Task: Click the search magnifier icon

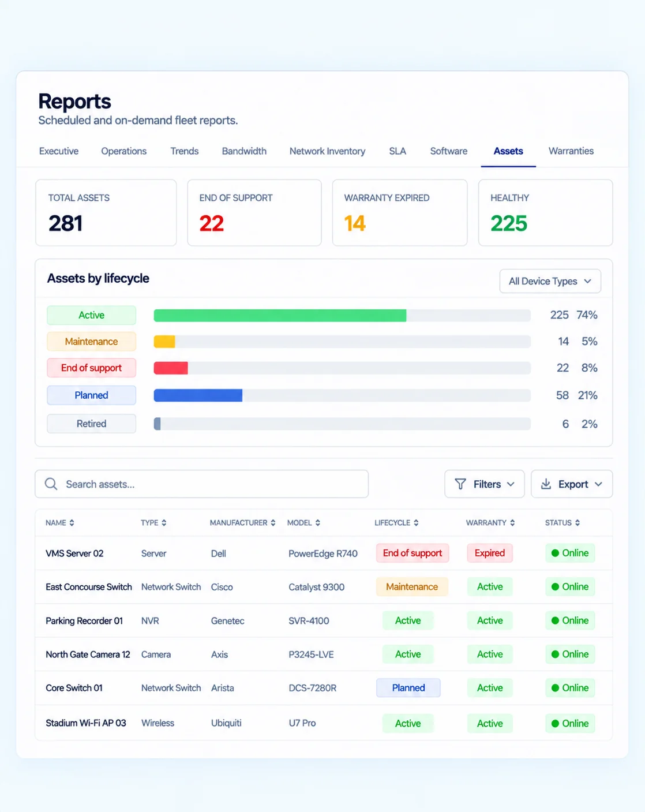Action: click(51, 484)
